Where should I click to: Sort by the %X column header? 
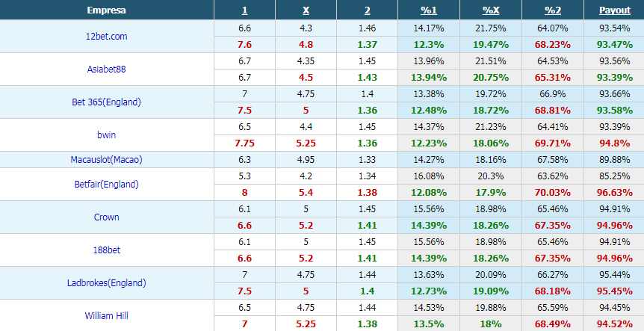pos(491,10)
